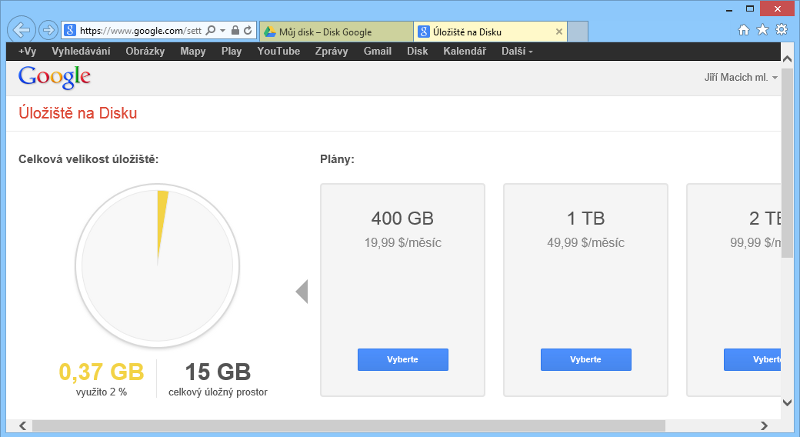
Task: Open the browser Tools gear icon
Action: 781,30
